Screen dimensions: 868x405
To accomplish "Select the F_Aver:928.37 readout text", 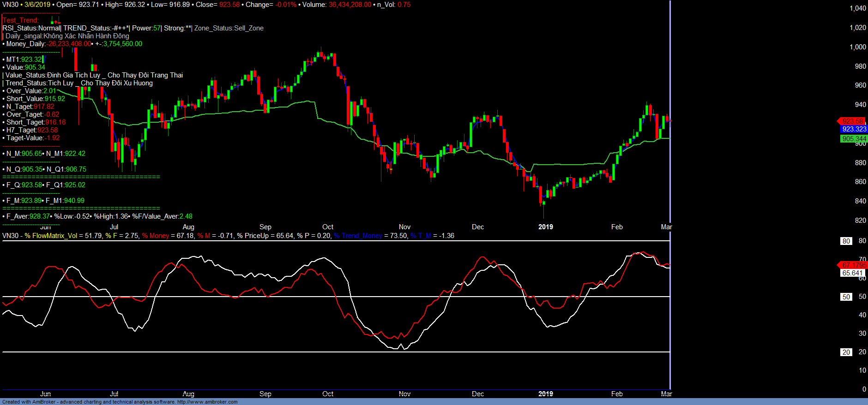I will click(27, 216).
